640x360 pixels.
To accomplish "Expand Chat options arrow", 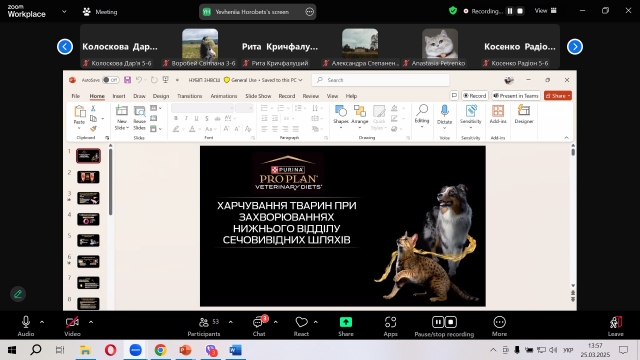I will click(276, 322).
